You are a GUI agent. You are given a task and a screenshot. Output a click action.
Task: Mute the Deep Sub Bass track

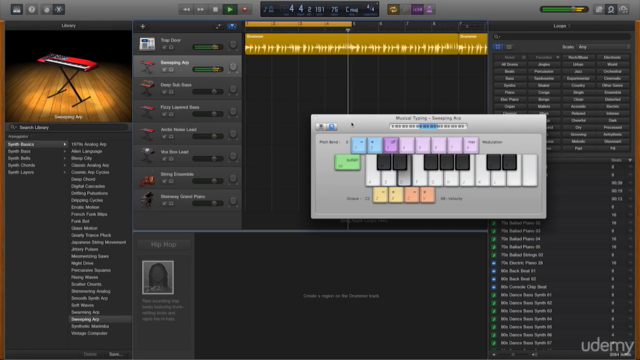pos(164,92)
